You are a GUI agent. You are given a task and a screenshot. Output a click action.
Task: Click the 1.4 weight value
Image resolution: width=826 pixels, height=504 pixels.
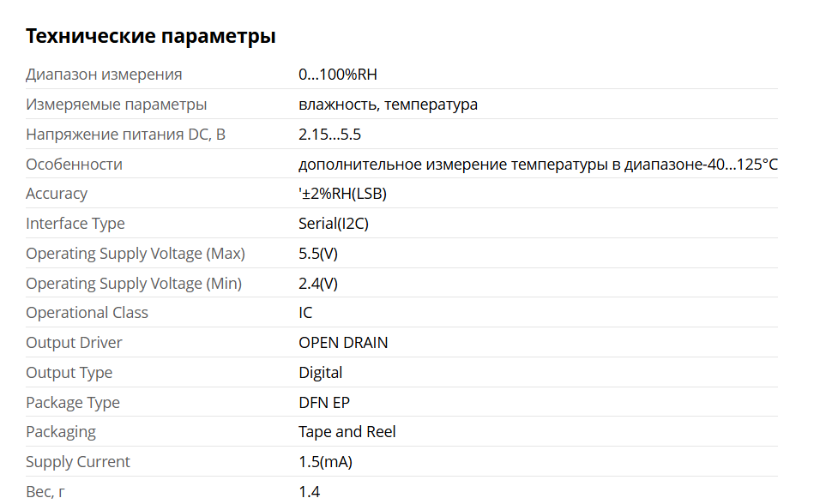coord(310,492)
